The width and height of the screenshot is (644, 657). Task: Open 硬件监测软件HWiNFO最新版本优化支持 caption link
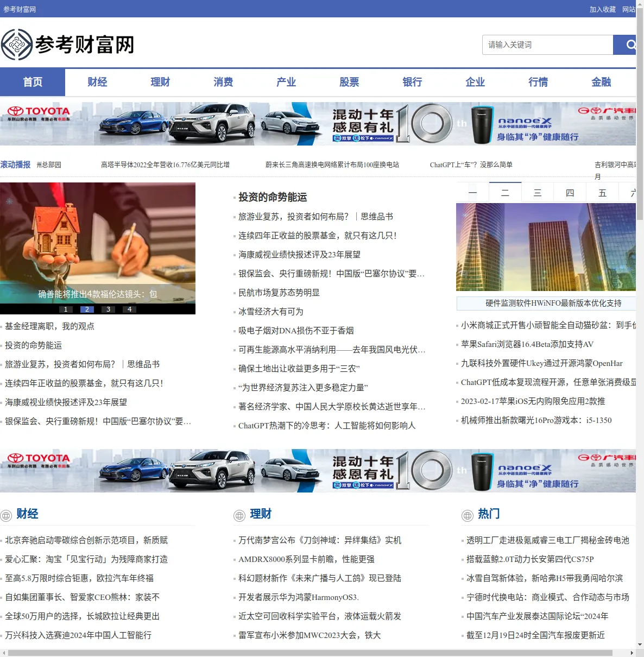(553, 303)
